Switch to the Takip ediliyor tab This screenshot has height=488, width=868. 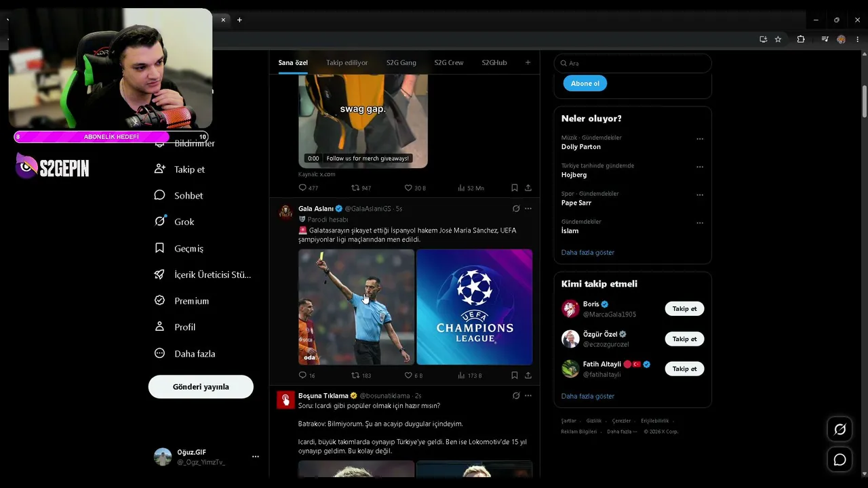click(x=347, y=62)
